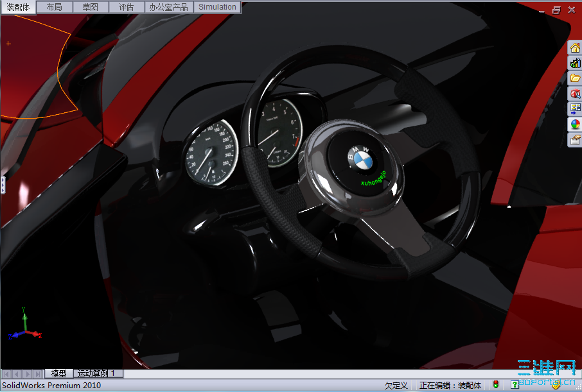Click the 正在编辑：装配体 status text
This screenshot has height=392, width=582.
point(450,386)
